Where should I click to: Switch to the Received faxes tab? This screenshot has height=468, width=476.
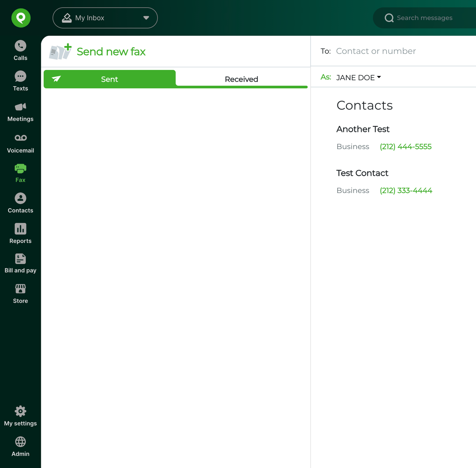click(241, 79)
